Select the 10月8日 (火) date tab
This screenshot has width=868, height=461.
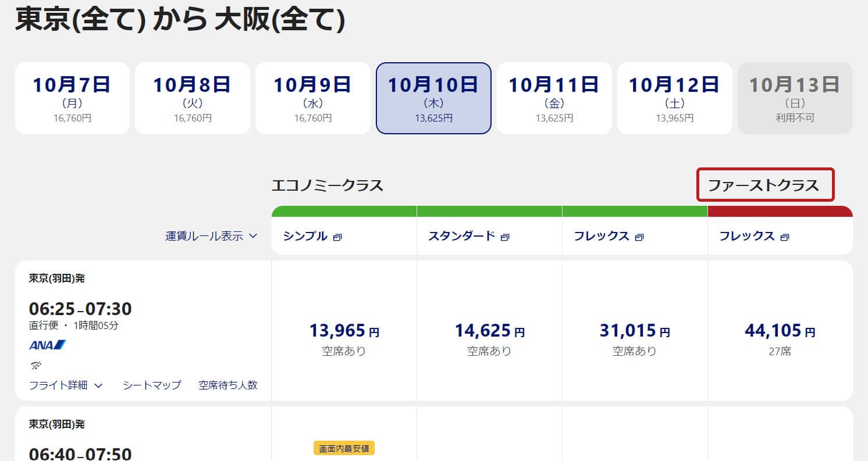pyautogui.click(x=193, y=98)
